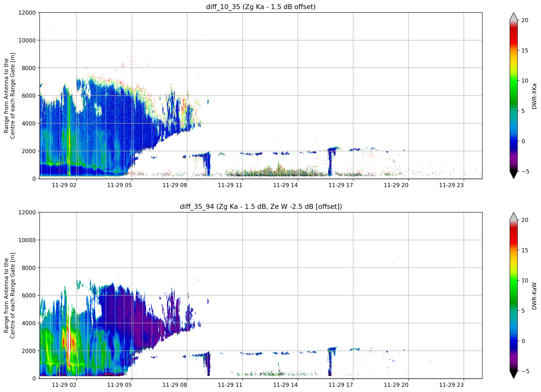This screenshot has width=541, height=392.
Task: Click the 6000 y-tick of the diff_35_94 plot
Action: coord(29,295)
